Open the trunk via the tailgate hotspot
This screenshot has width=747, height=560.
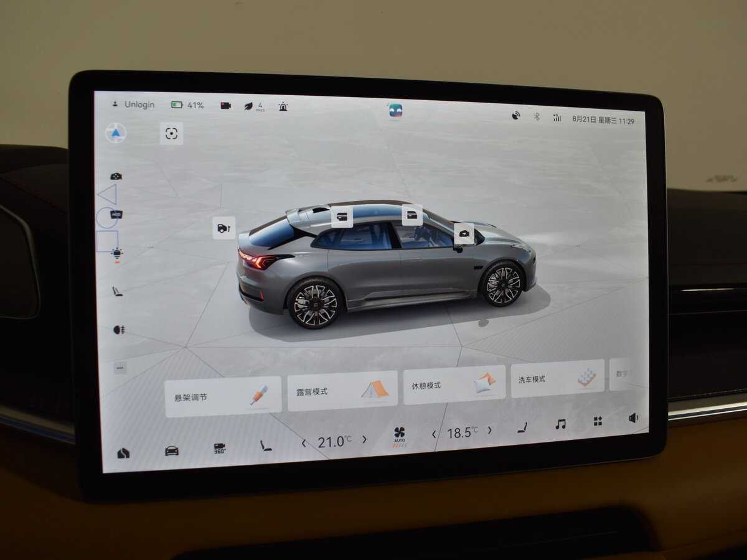point(223,228)
